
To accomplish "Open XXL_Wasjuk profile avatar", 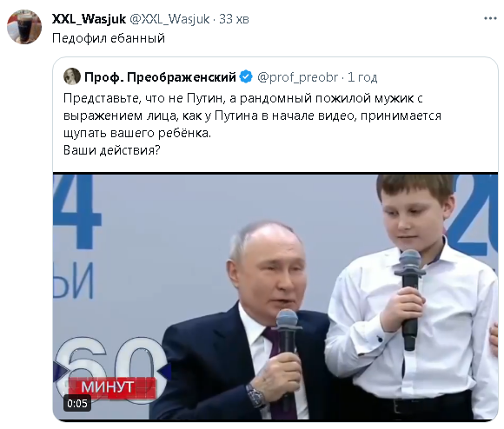I will 24,27.
